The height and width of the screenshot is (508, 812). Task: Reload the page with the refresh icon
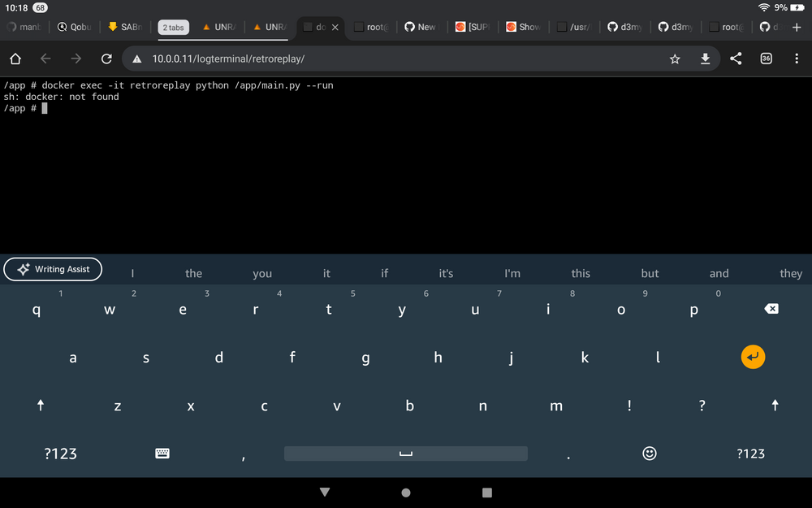(x=106, y=59)
